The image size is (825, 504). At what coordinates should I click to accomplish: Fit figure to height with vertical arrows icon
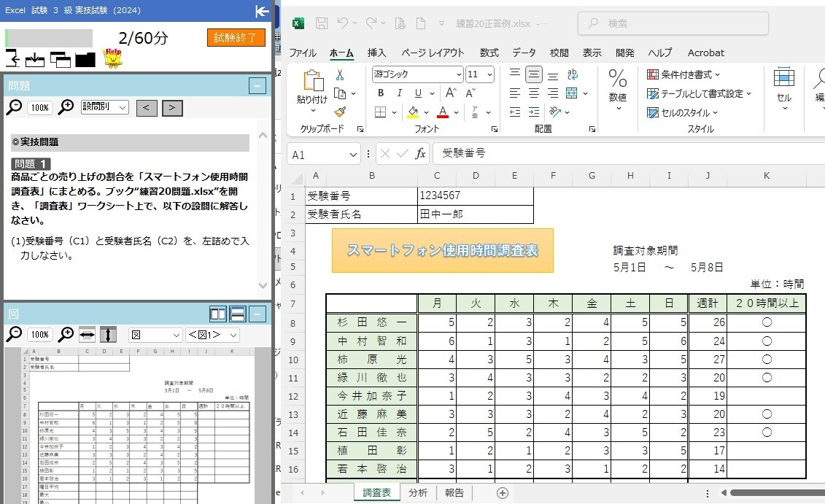[108, 335]
